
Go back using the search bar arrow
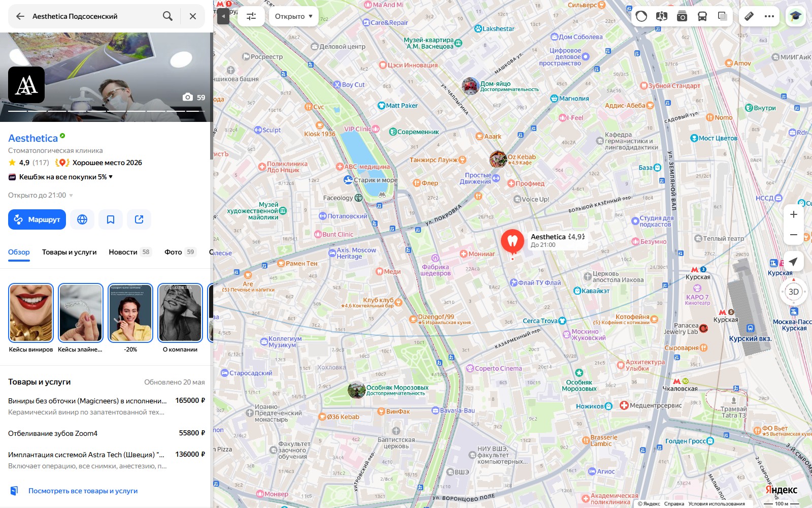[20, 16]
